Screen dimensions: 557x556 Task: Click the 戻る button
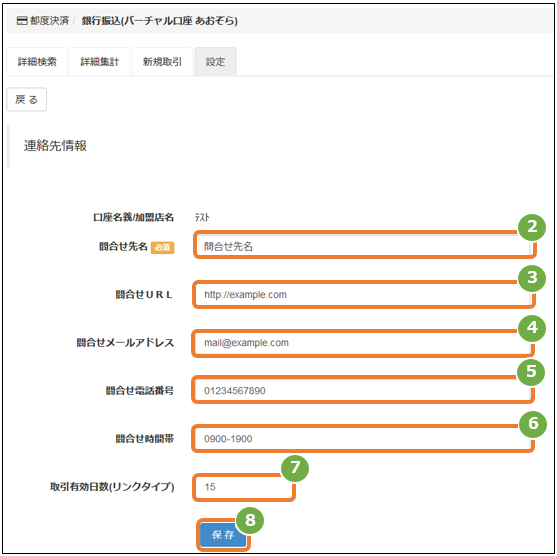[x=27, y=99]
